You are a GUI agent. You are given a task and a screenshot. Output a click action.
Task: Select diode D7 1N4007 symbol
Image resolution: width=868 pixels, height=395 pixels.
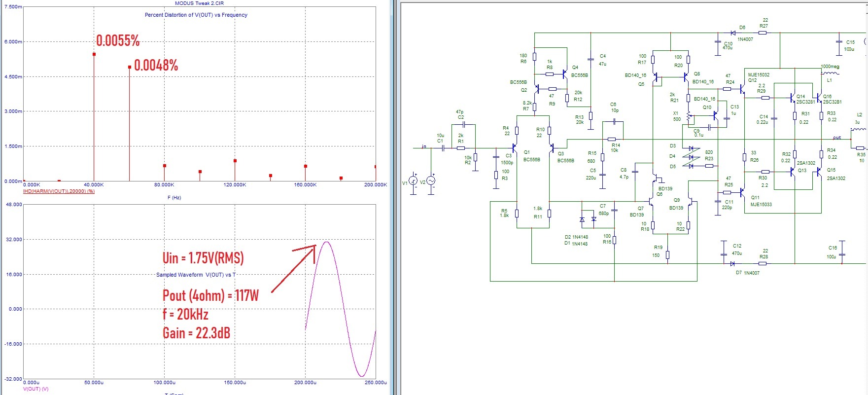(x=733, y=263)
